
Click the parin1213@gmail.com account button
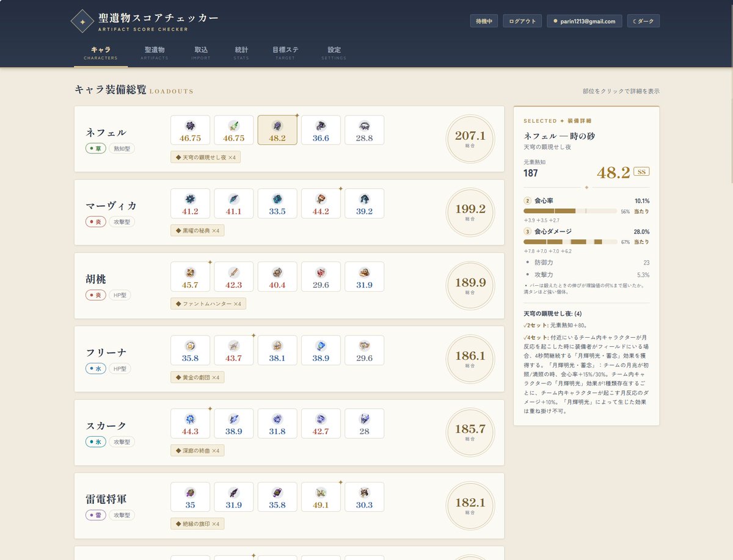(x=585, y=21)
